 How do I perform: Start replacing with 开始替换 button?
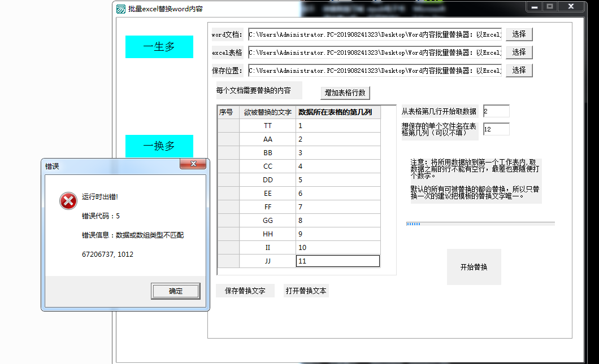474,267
